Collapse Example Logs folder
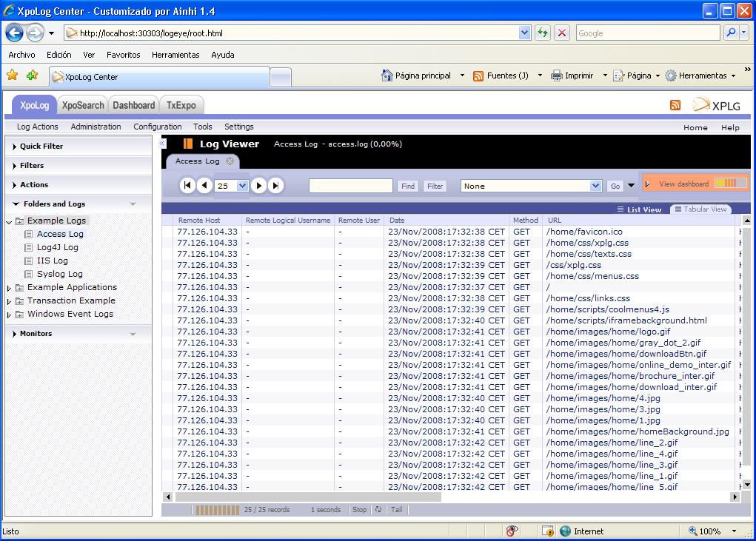 pyautogui.click(x=9, y=221)
